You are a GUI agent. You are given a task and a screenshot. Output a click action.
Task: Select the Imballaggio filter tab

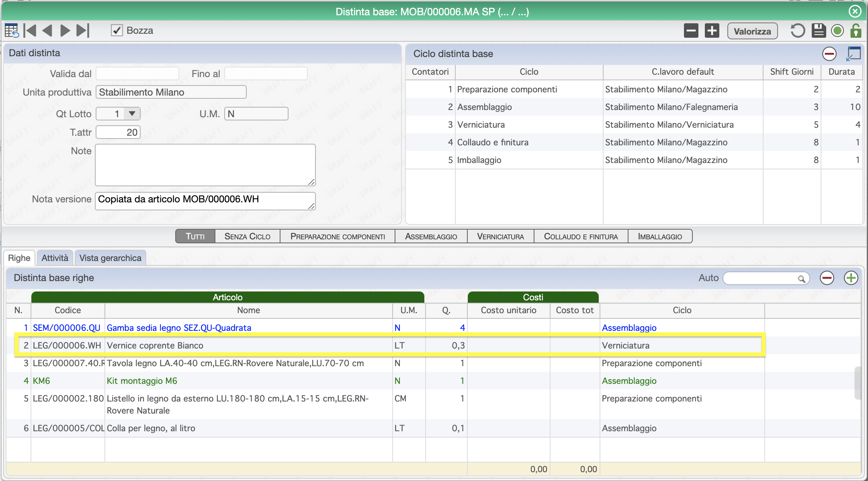(660, 236)
